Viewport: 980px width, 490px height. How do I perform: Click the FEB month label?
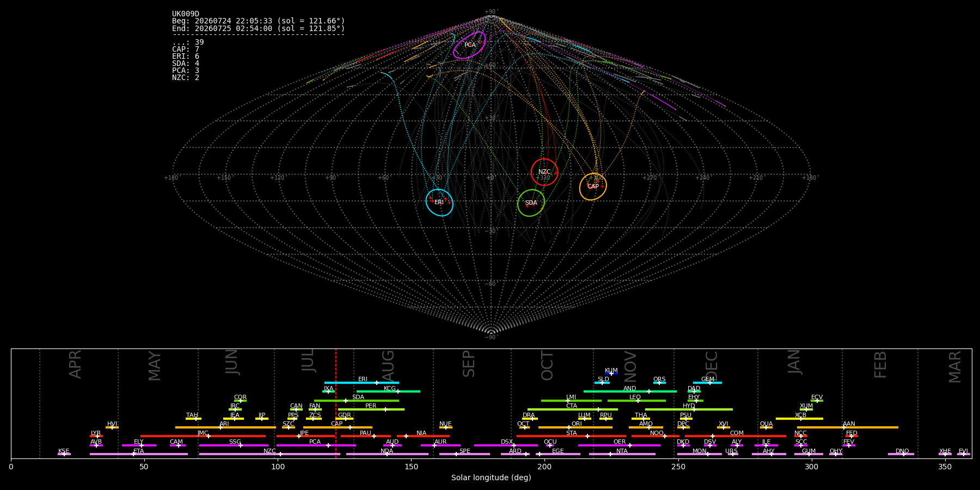880,365
